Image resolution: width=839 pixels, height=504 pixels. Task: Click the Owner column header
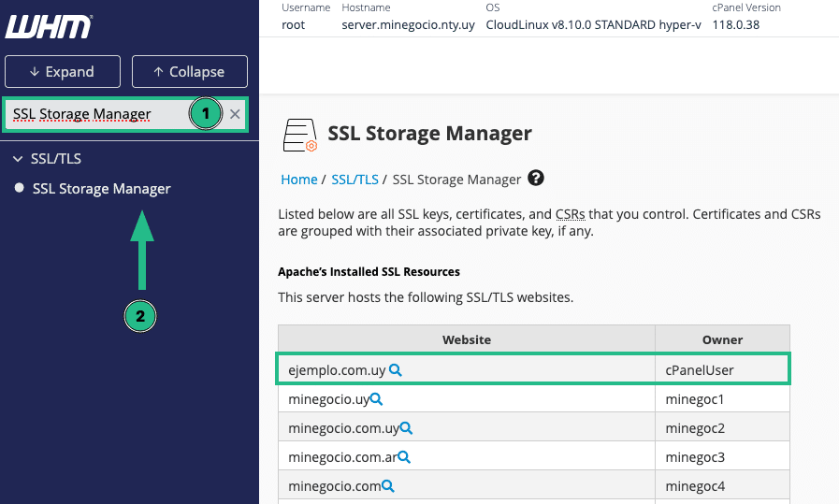coord(722,339)
